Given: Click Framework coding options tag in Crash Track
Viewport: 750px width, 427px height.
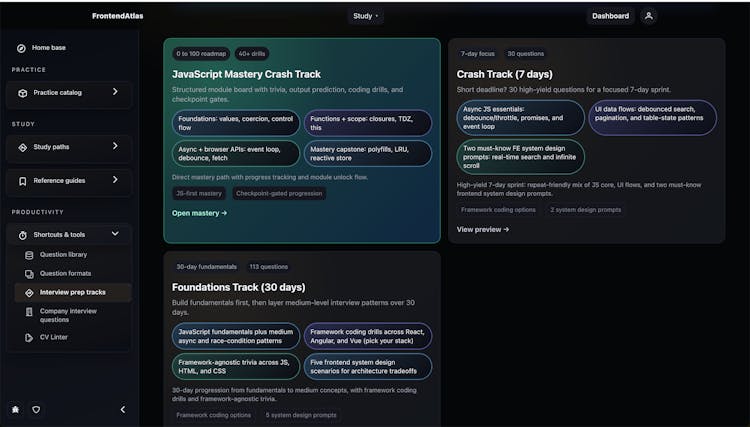Looking at the screenshot, I should point(498,210).
